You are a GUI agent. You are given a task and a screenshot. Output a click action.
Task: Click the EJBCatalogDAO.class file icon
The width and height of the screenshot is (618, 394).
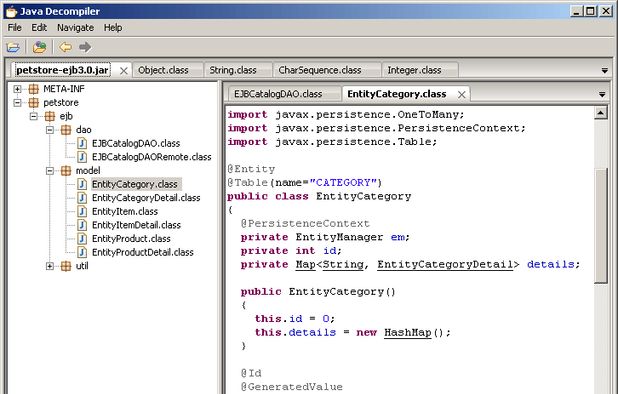click(82, 143)
